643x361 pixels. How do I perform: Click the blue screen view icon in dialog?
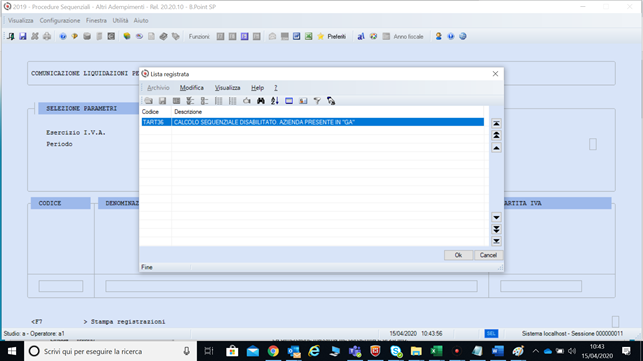click(289, 101)
